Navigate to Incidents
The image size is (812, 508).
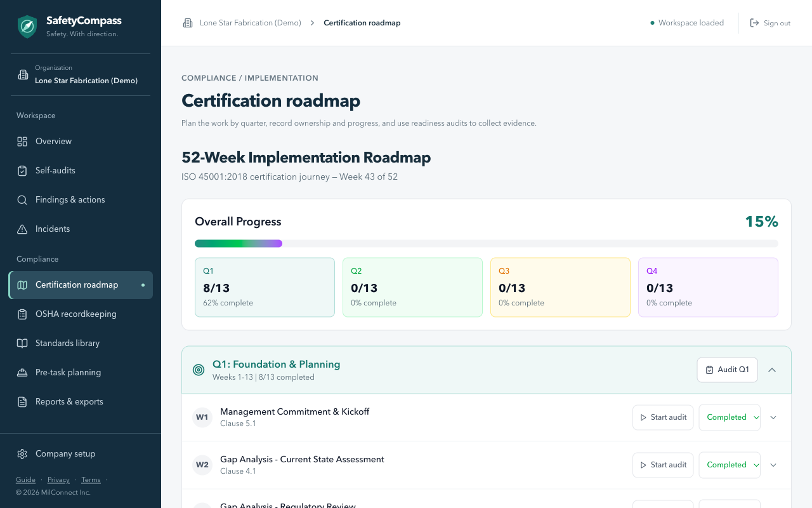click(81, 229)
